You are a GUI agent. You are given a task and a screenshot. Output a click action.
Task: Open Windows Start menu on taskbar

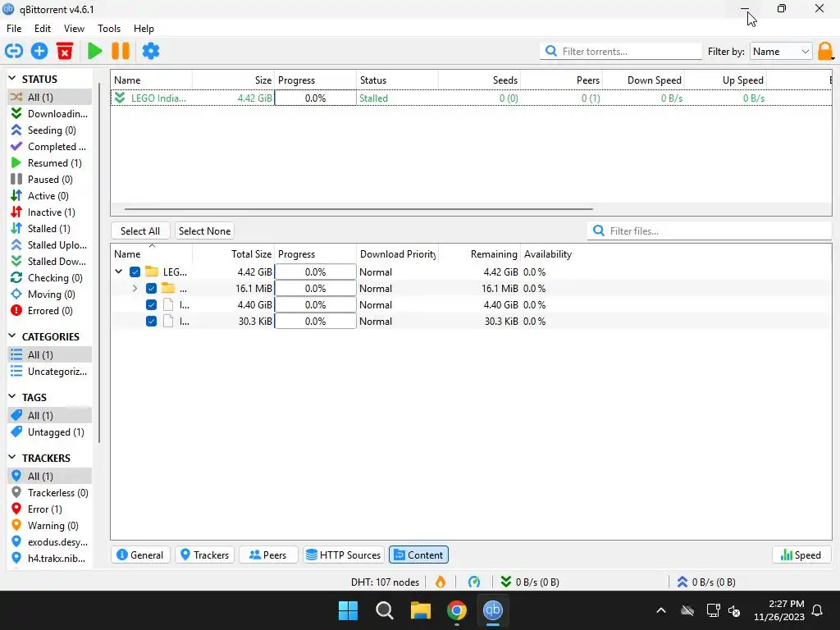pos(348,610)
